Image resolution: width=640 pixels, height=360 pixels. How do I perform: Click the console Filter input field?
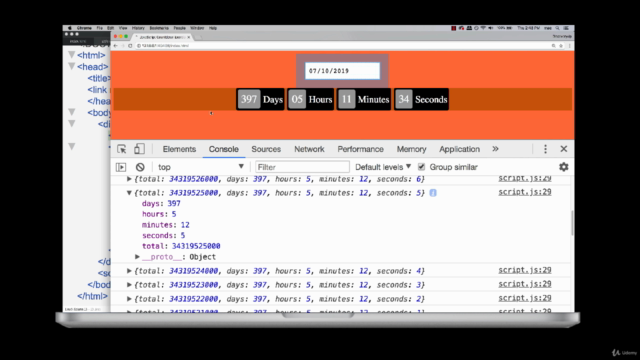click(x=302, y=167)
